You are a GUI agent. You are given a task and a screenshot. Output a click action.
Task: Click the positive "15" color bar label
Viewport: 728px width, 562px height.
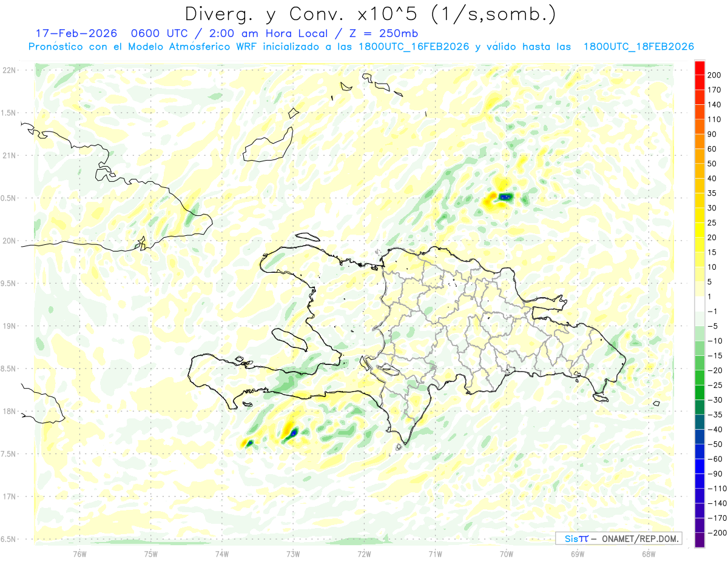(x=712, y=252)
